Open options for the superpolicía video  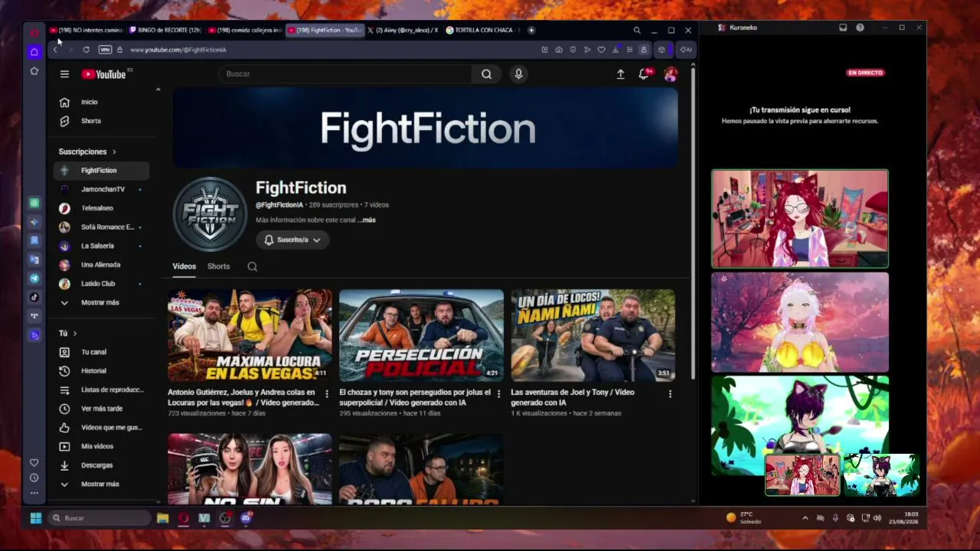tap(498, 393)
